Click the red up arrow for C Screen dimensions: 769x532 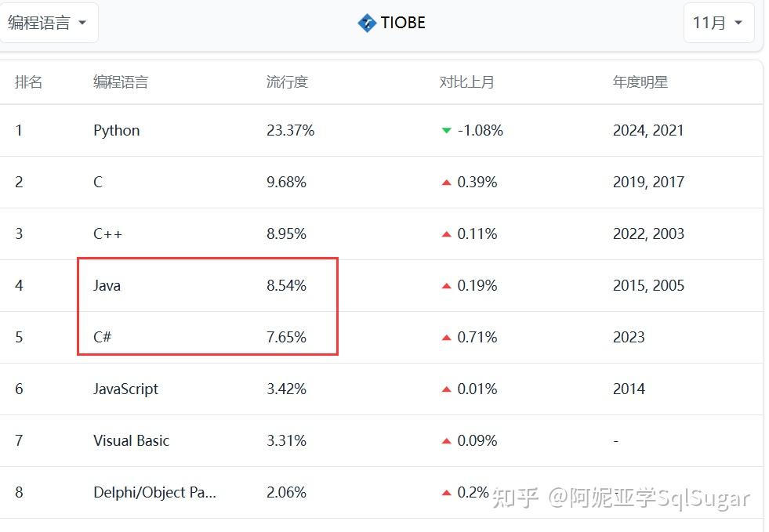(x=447, y=183)
